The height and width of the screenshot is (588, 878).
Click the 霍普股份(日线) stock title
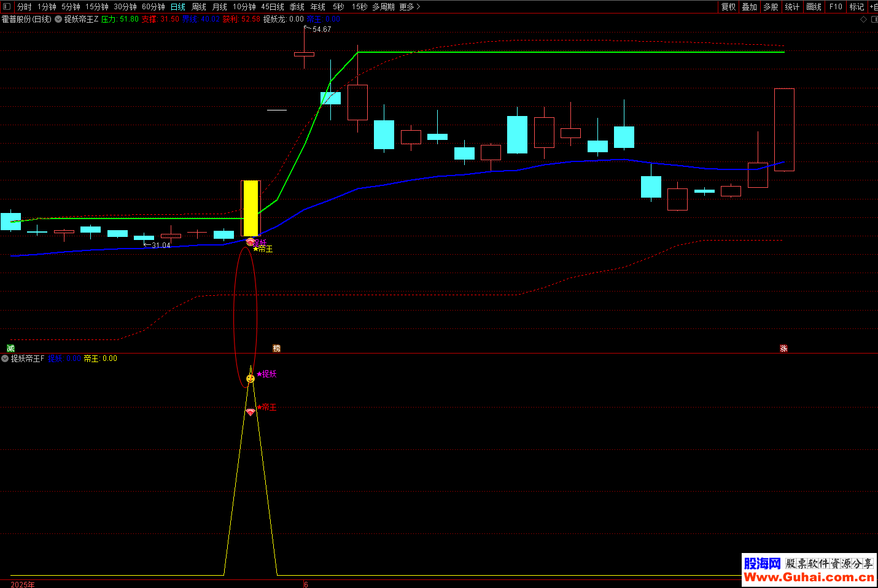(x=26, y=19)
